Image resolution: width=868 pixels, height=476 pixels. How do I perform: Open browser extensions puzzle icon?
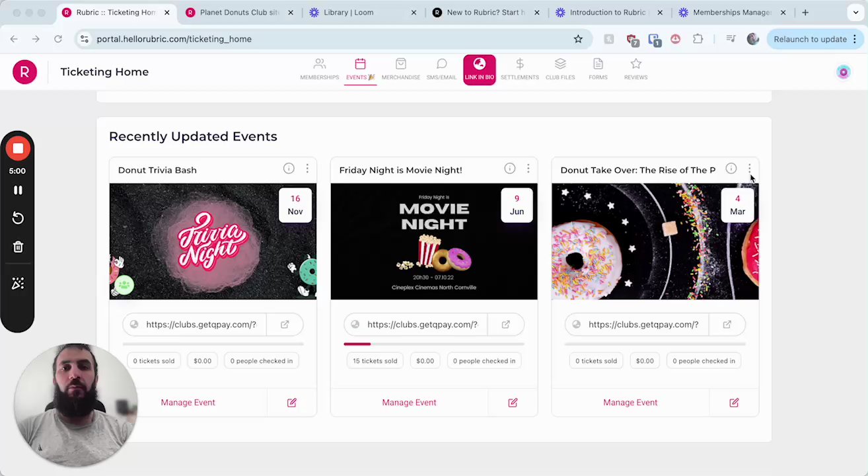[x=698, y=39]
